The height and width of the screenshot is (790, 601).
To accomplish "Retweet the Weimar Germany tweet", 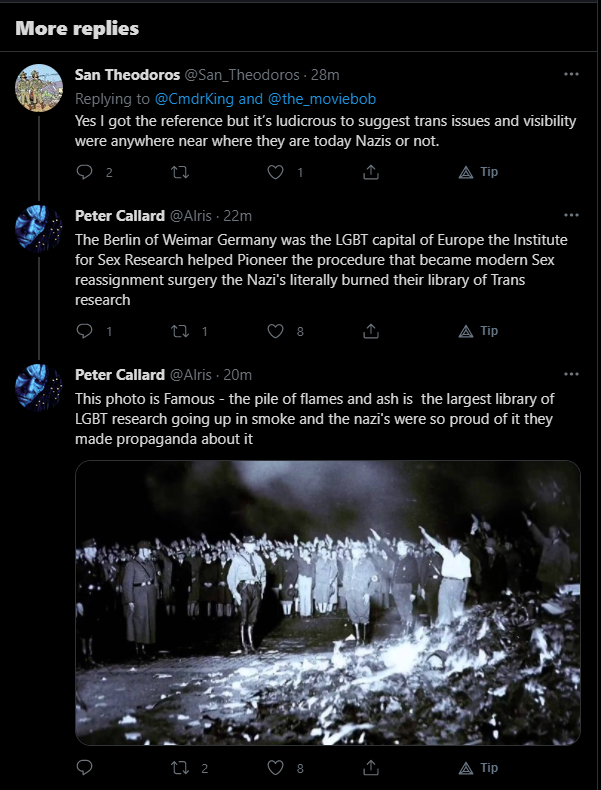I will point(180,331).
